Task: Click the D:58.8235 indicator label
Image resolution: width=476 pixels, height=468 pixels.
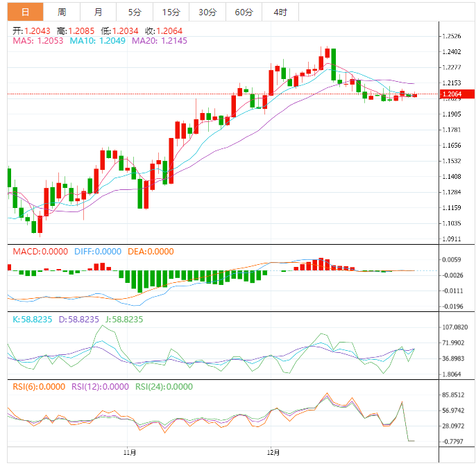Action: 78,320
